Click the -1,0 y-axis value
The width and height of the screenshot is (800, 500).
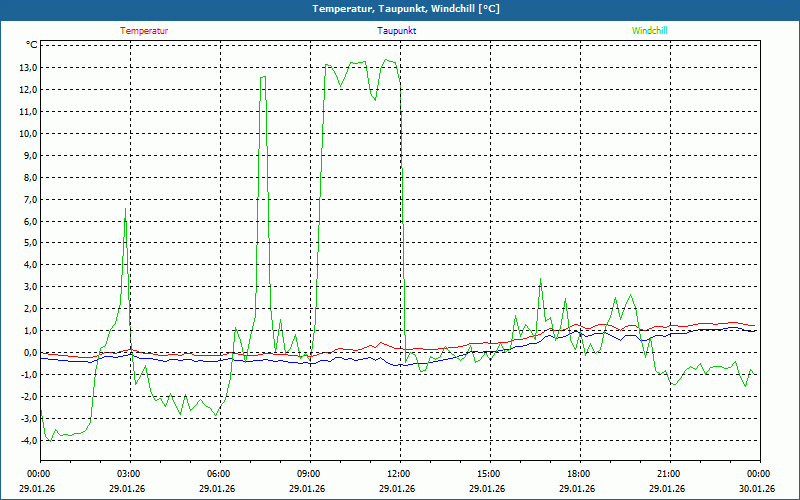point(29,374)
